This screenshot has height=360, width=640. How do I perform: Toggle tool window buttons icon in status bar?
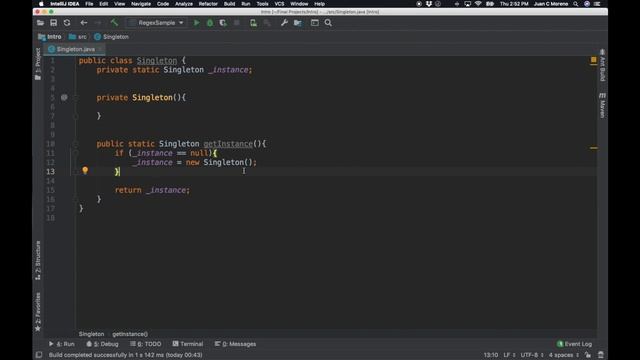coord(39,355)
